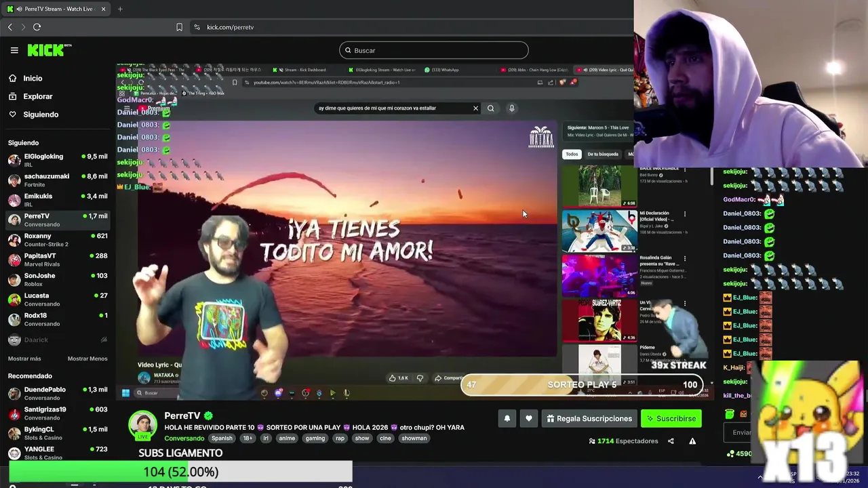Screen dimensions: 868x488
Task: Open Rodx18 channel in followed list
Action: [58, 319]
